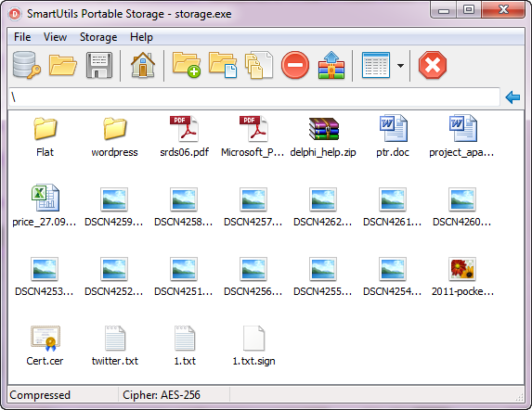Select the DSCN4258... image

tap(184, 206)
